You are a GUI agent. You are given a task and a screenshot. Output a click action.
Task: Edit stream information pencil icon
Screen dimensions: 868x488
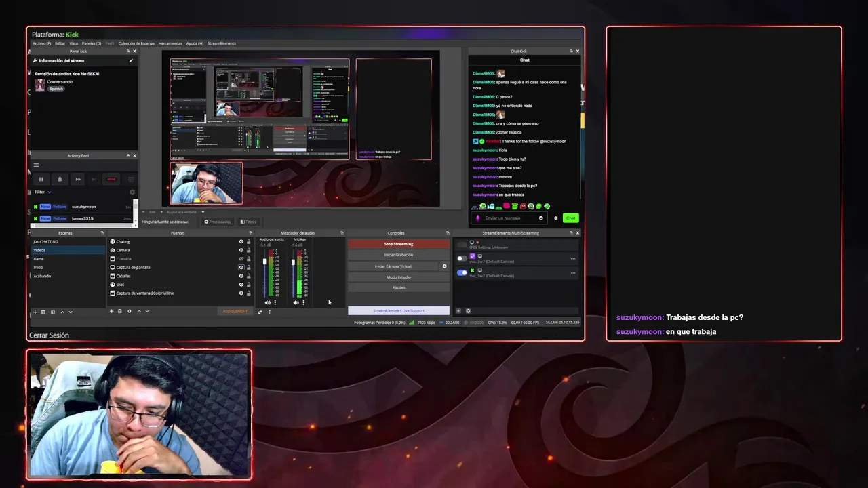click(131, 60)
